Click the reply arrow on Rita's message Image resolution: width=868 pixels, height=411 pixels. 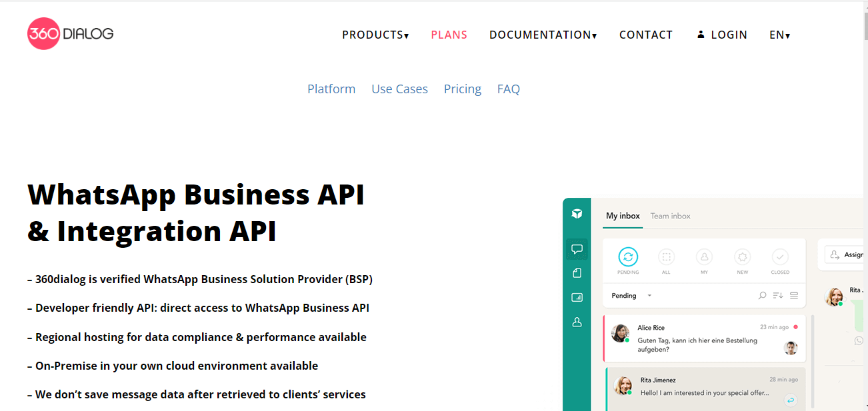791,400
